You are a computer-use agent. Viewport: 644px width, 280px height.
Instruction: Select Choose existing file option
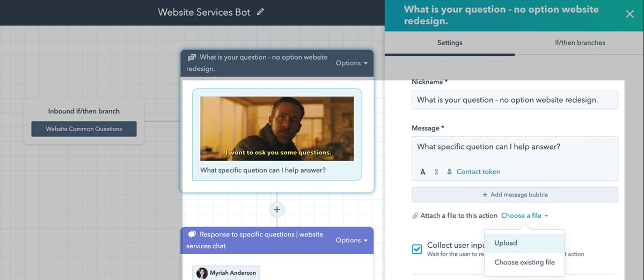(x=524, y=262)
